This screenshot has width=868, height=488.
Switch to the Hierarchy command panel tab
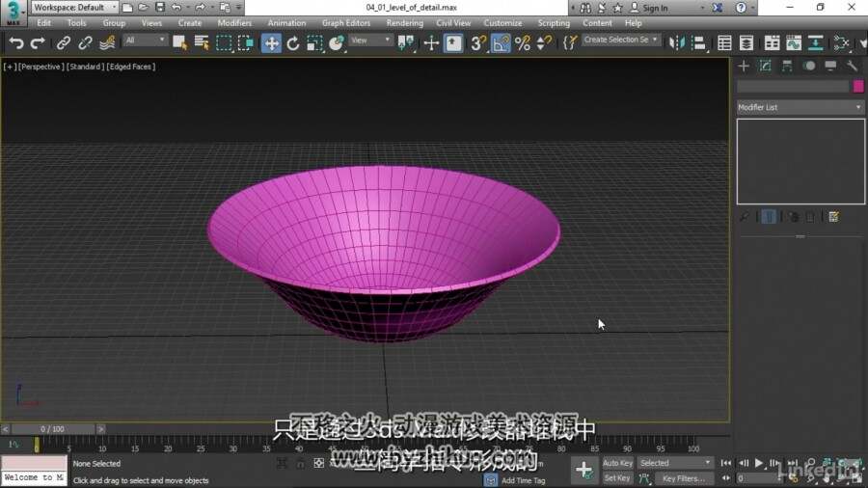787,67
